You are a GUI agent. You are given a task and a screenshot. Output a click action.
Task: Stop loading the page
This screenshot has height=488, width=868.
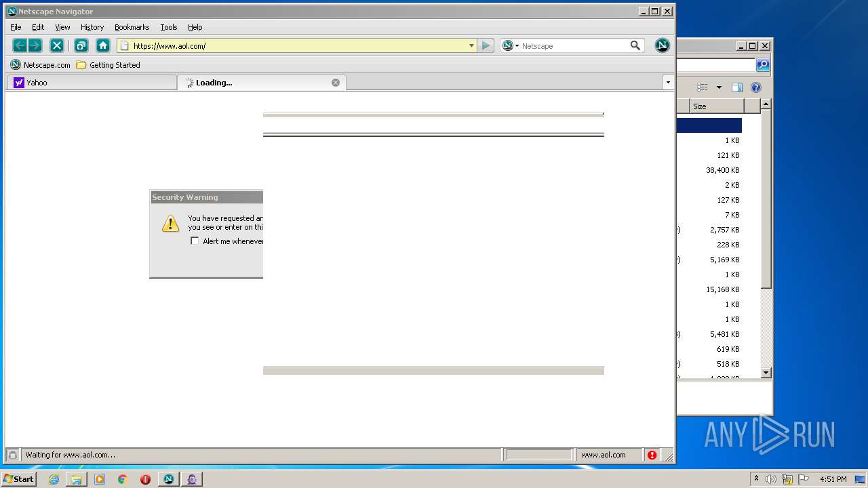(x=57, y=45)
